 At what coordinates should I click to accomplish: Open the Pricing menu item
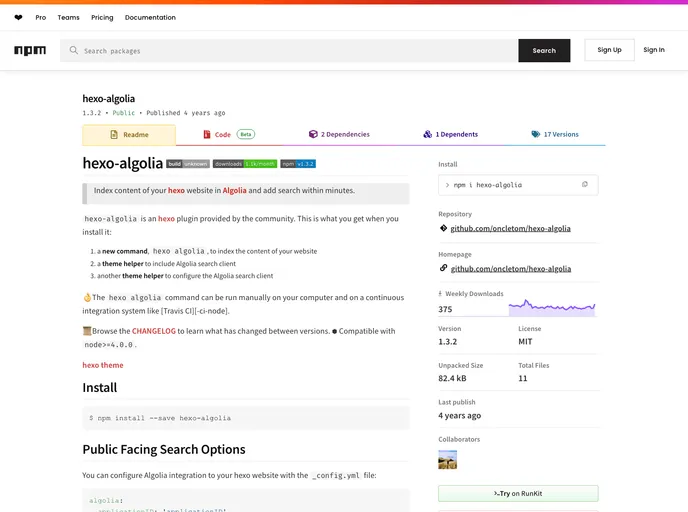click(x=102, y=18)
